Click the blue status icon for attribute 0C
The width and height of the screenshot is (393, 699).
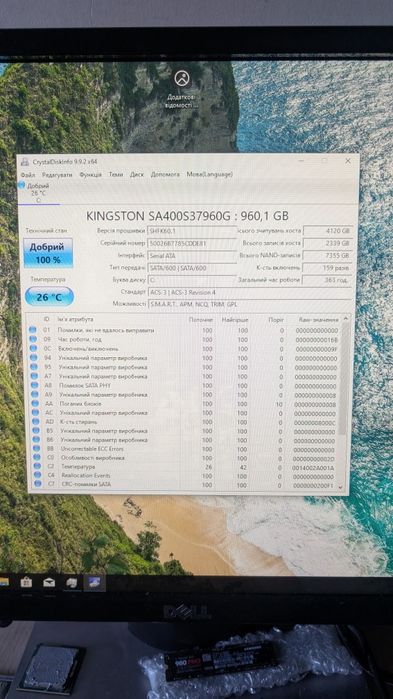click(x=33, y=349)
